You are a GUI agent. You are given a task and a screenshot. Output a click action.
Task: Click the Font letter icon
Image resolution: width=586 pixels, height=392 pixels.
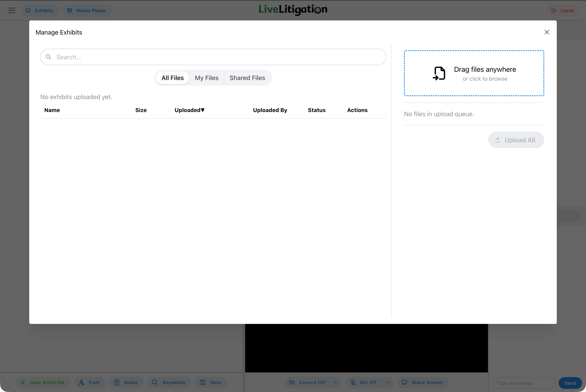click(x=81, y=382)
